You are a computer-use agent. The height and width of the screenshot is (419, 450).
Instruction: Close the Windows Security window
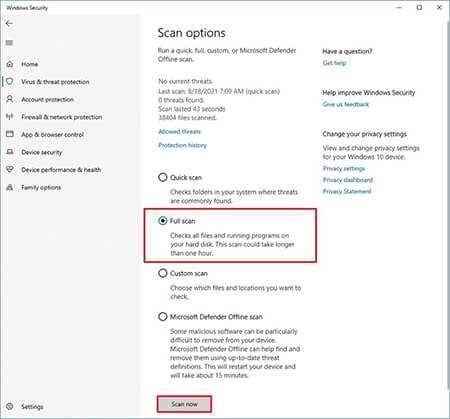tap(439, 7)
